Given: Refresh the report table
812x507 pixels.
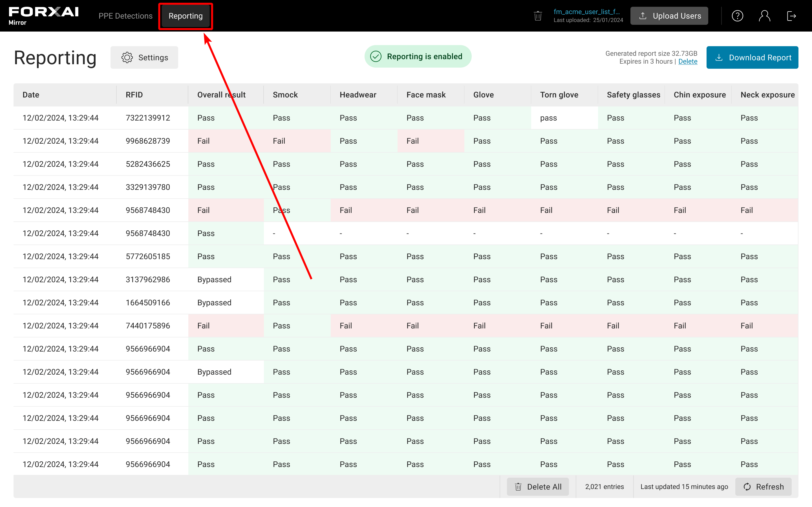Looking at the screenshot, I should (x=763, y=486).
